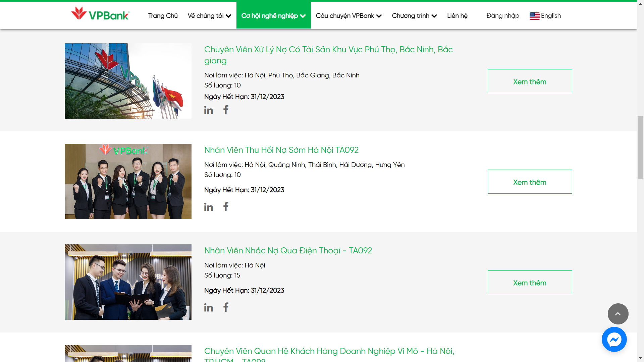Share Nhân Viên Thu Hồi Nợ Sớm on LinkedIn
The image size is (644, 362).
tap(209, 207)
